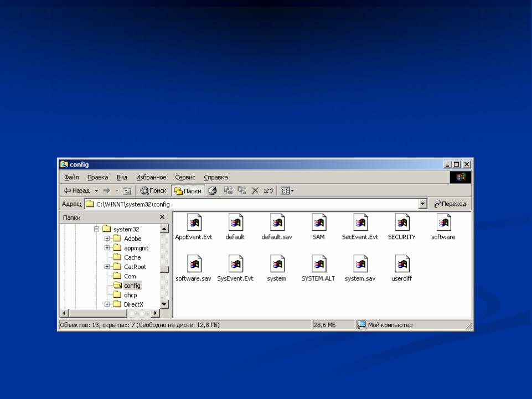The height and width of the screenshot is (399, 532).
Task: Open the Избранное menu
Action: [151, 178]
